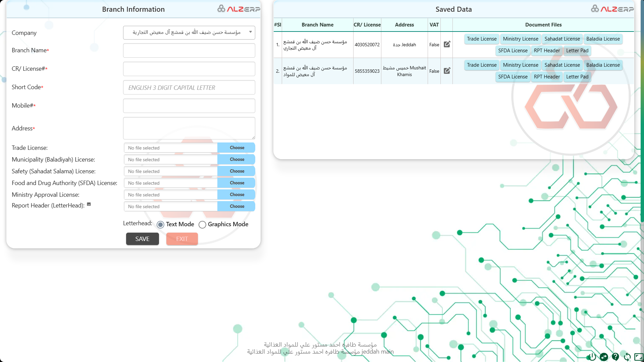644x362 pixels.
Task: Open Letter Pad for Jeddah row
Action: click(577, 51)
